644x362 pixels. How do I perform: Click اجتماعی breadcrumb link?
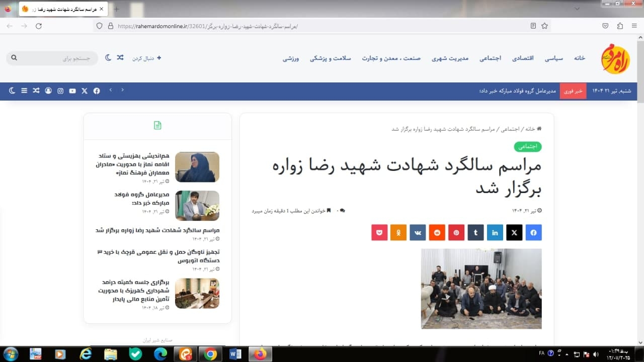511,129
